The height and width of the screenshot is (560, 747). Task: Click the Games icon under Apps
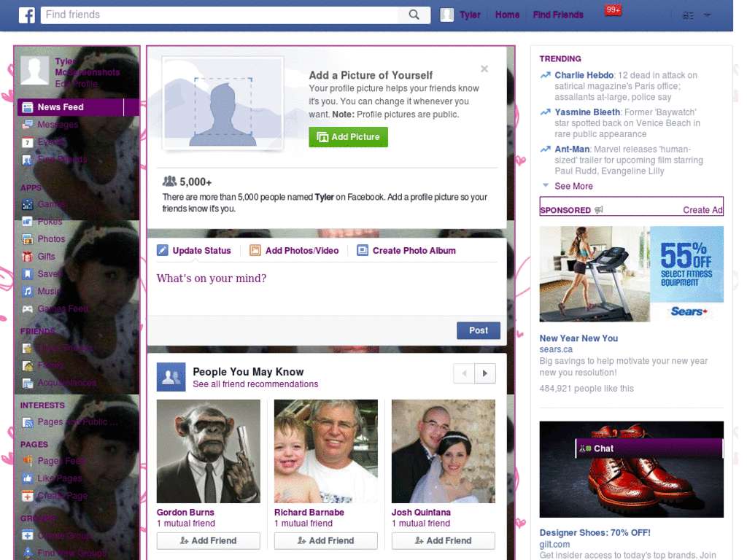pyautogui.click(x=27, y=204)
